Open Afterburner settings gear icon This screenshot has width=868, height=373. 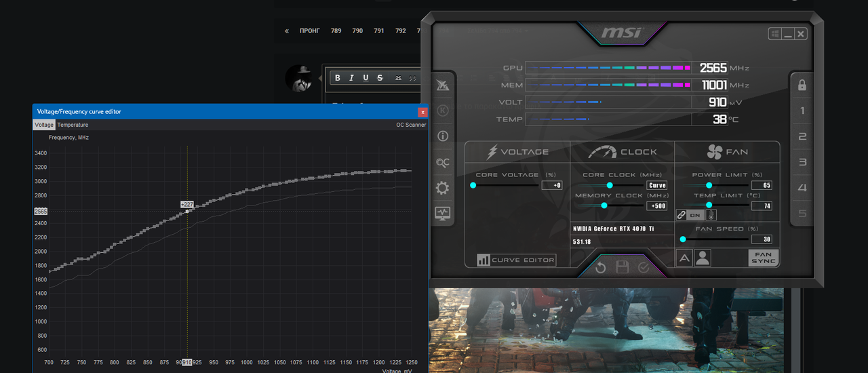(443, 188)
